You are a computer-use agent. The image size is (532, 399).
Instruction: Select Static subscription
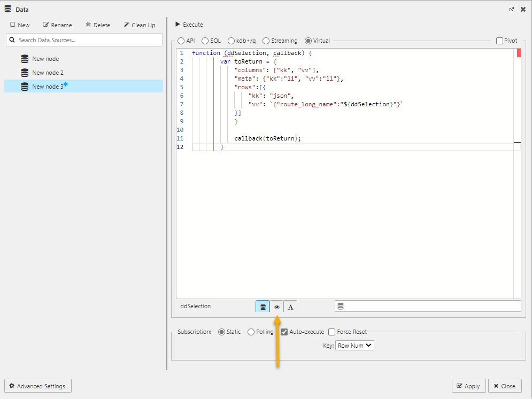point(221,332)
